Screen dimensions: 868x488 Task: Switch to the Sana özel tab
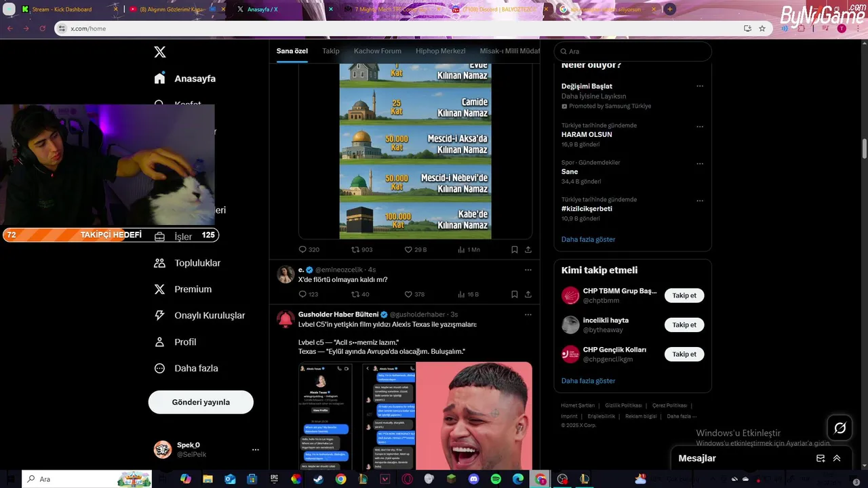292,51
